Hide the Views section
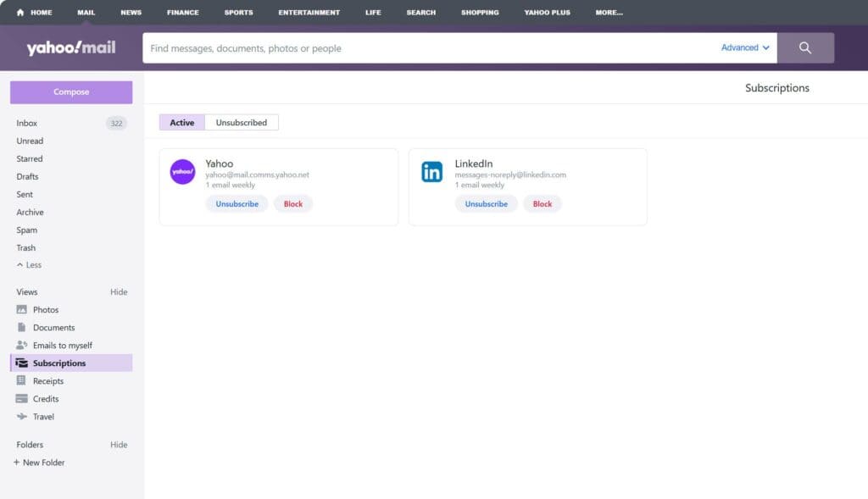The image size is (868, 499). coord(119,292)
